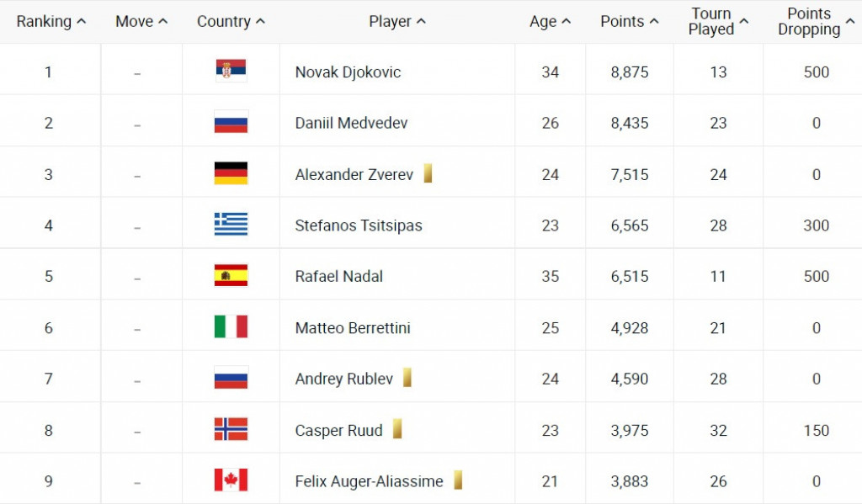Click gold badge next to Alexander Zverev

tap(428, 174)
